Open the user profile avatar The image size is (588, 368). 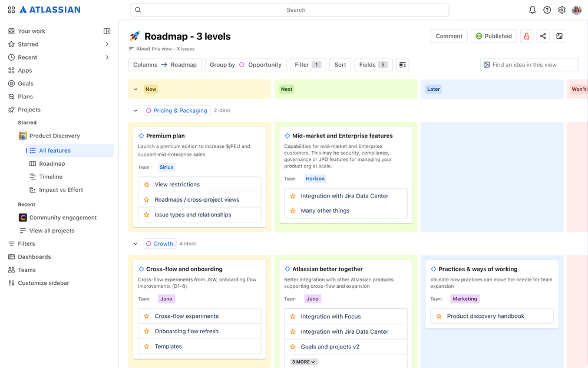[x=576, y=10]
